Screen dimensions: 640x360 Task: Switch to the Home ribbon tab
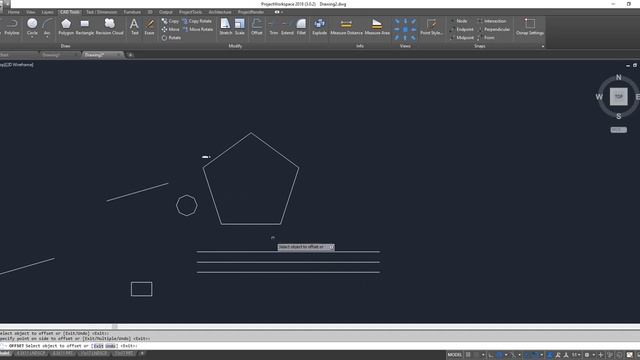[13, 12]
